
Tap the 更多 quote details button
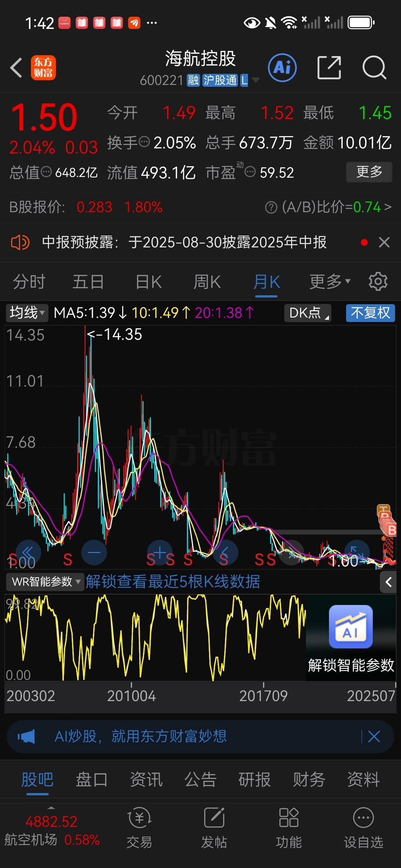point(369,172)
